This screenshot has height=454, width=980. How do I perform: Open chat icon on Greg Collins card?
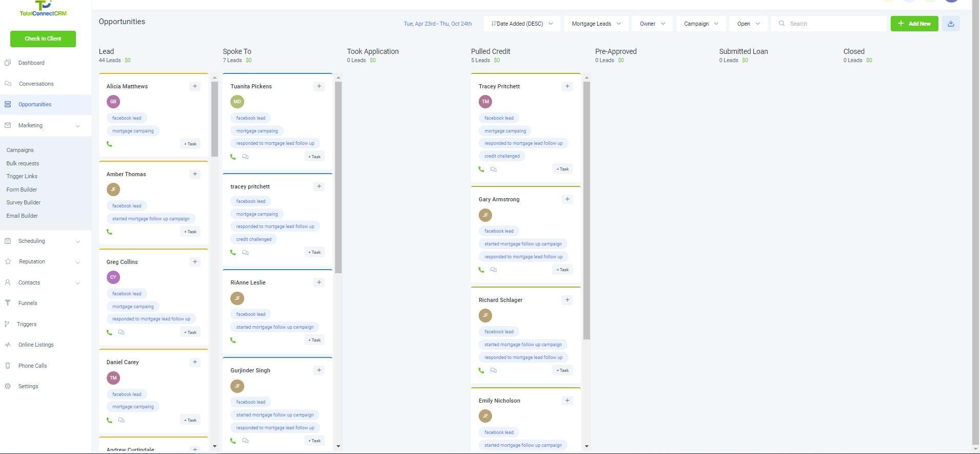121,333
